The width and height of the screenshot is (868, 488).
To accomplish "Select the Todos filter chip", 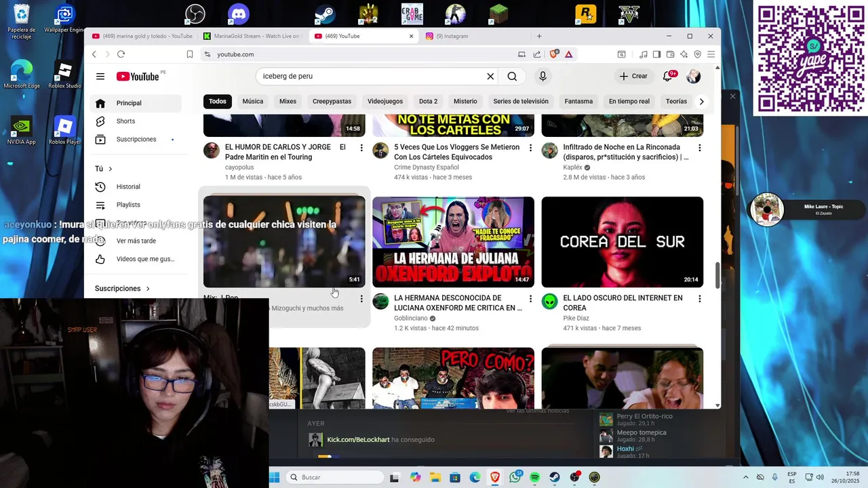I will click(218, 101).
